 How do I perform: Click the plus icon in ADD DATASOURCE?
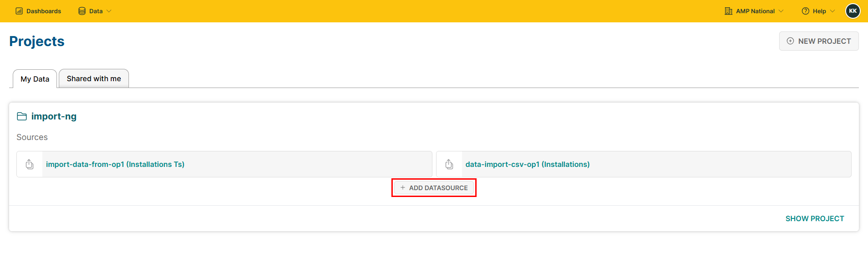[x=403, y=187]
